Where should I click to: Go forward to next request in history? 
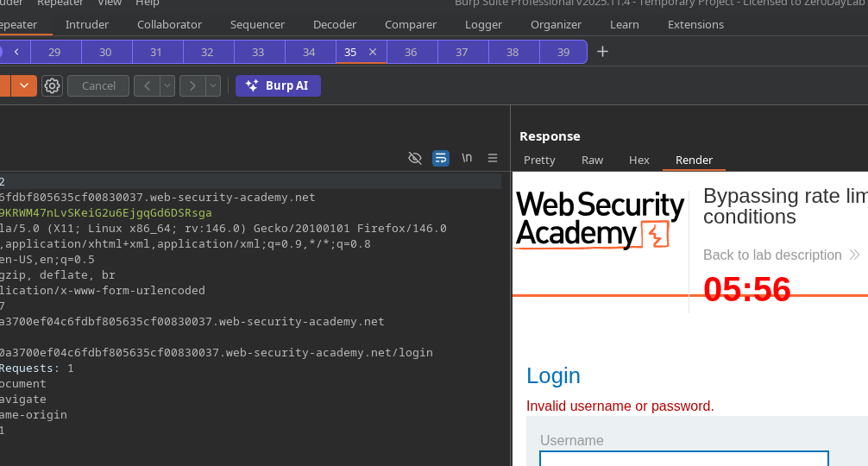click(192, 85)
